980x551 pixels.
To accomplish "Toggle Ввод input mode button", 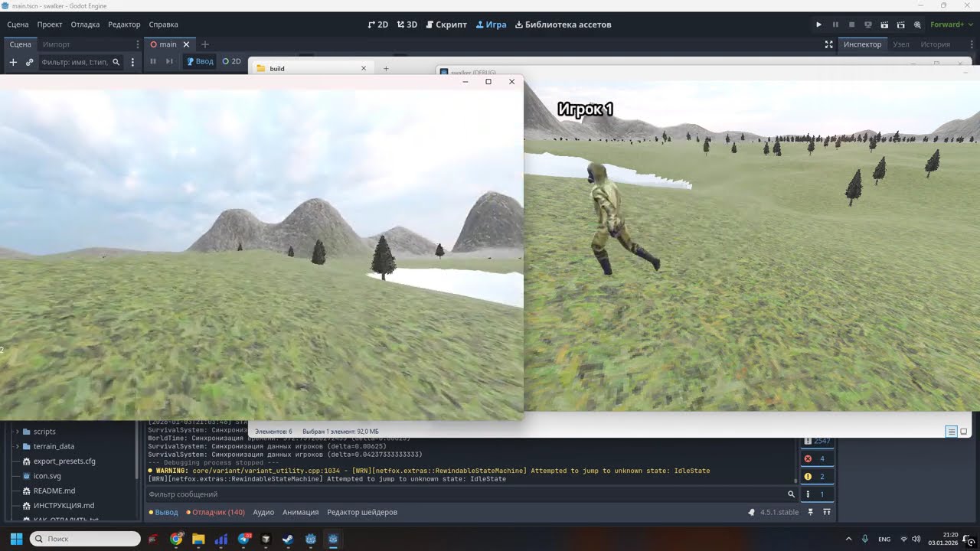I will pyautogui.click(x=201, y=61).
